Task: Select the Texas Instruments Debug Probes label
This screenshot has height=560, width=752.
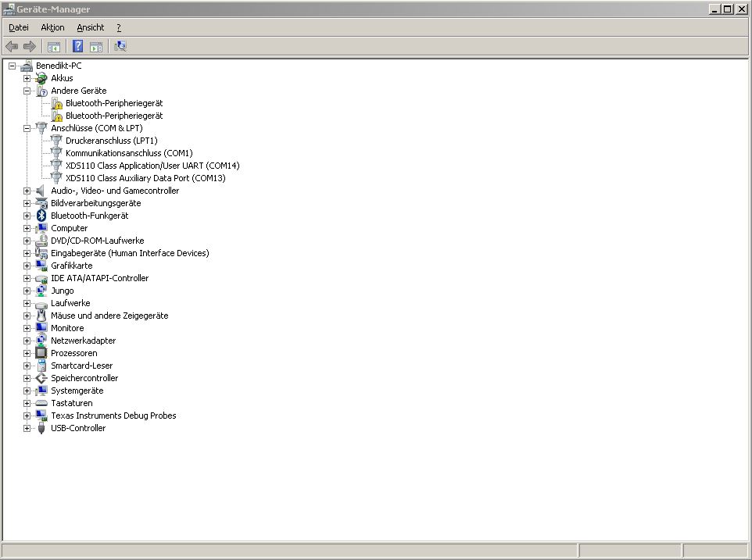Action: (113, 416)
